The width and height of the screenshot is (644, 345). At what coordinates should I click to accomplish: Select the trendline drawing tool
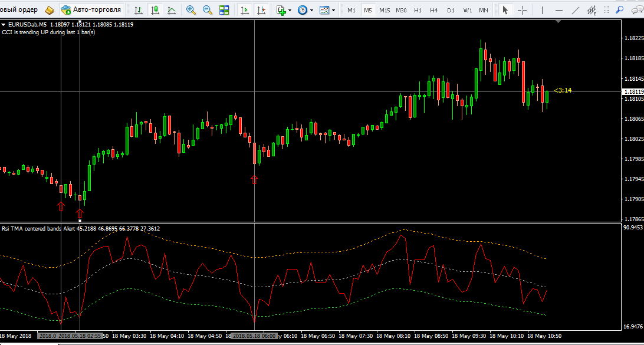[576, 9]
